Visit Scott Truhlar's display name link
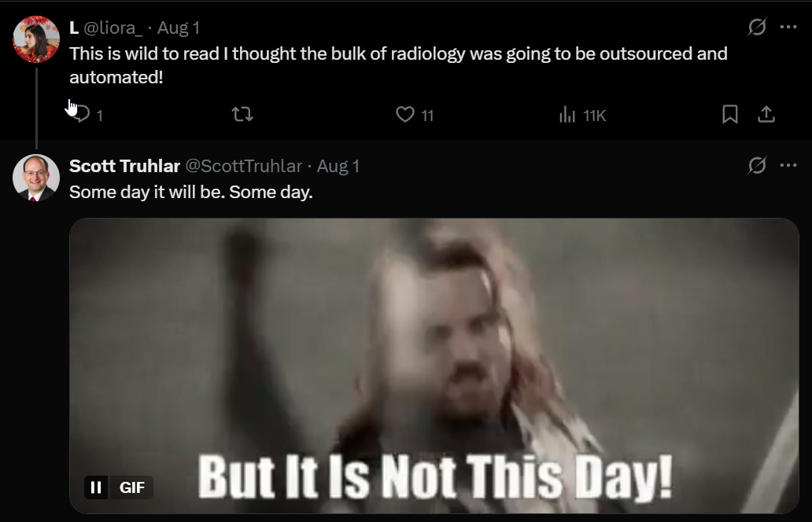This screenshot has width=812, height=522. (124, 166)
